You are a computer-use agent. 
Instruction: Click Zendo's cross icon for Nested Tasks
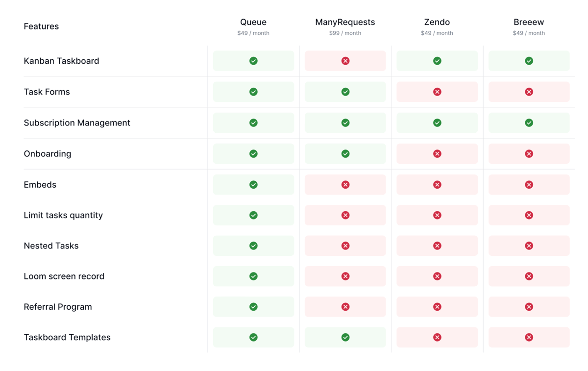[x=437, y=246]
